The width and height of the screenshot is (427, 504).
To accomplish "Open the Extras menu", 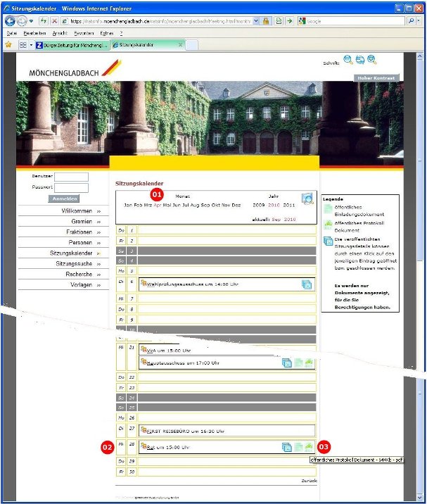I will click(107, 33).
